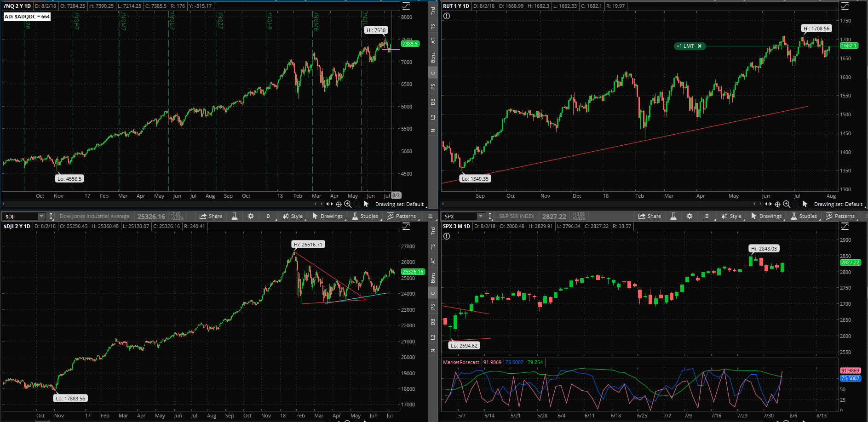Open Drawing set: Default under the RUT chart
868x422 pixels.
[x=838, y=204]
